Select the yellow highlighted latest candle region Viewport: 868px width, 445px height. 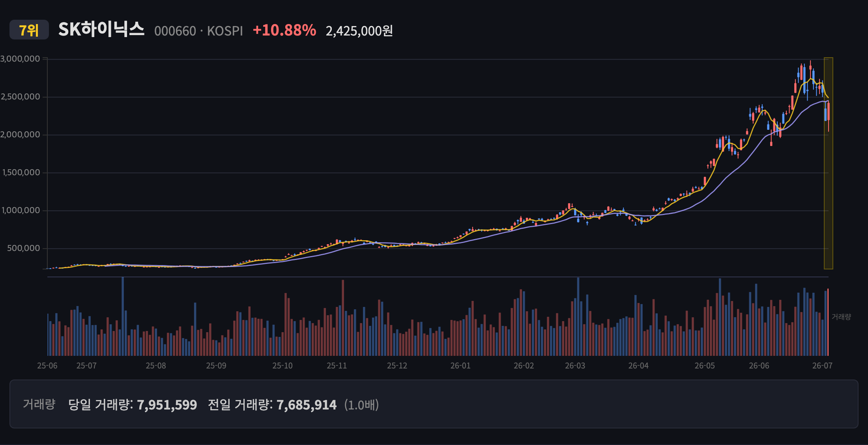click(x=828, y=163)
